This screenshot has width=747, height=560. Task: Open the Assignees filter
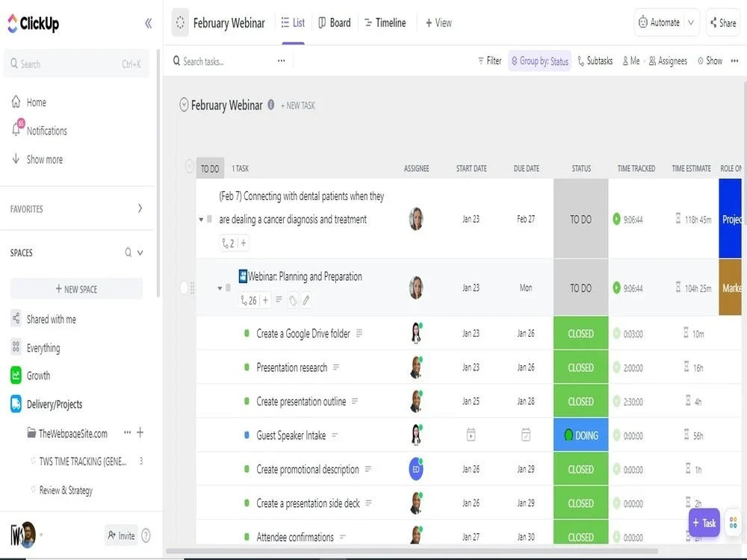pyautogui.click(x=668, y=60)
